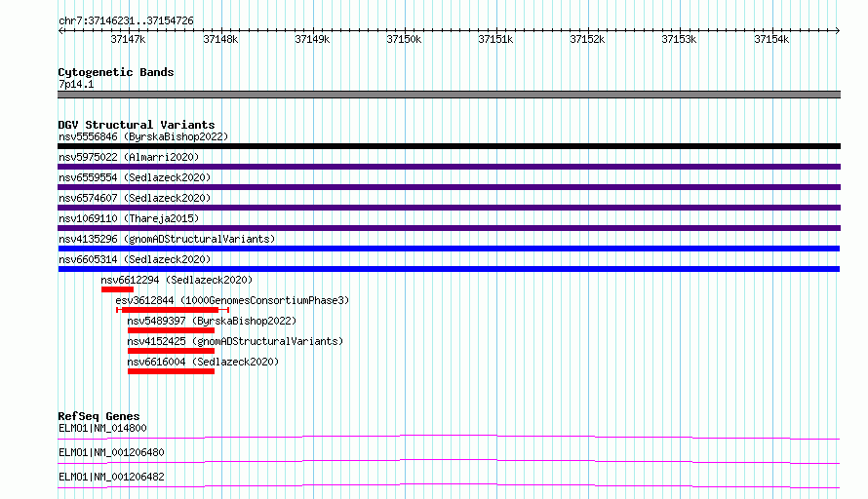Viewport: 868px width, 499px height.
Task: Click the RefSeq Genes track heading
Action: click(99, 416)
